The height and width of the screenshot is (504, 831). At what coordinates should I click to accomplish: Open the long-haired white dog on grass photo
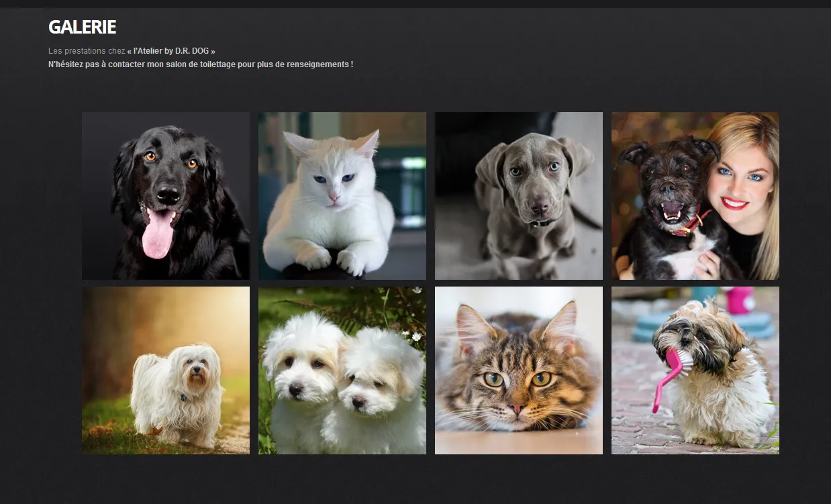click(x=166, y=370)
